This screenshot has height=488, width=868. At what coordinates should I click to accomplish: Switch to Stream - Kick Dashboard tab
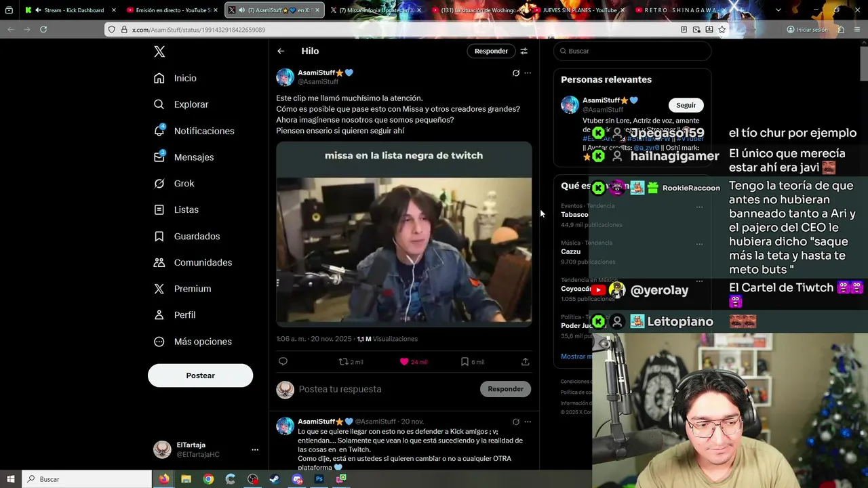[x=71, y=10]
